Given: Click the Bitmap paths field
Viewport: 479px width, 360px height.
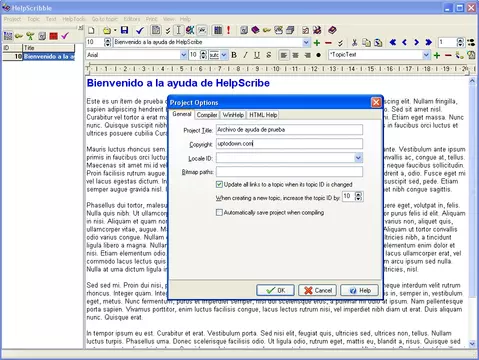Looking at the screenshot, I should coord(289,172).
